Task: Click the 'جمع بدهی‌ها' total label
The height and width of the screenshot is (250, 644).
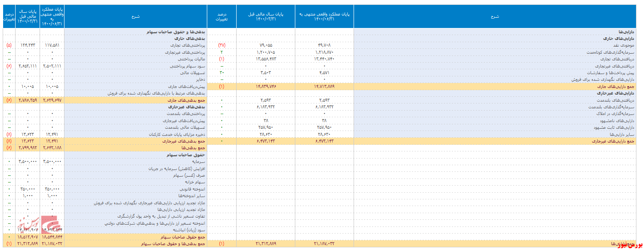Action: point(193,147)
